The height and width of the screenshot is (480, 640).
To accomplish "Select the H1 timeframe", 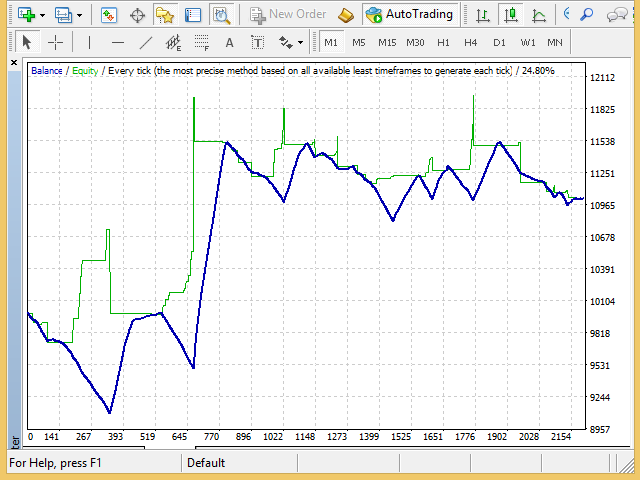I will [x=443, y=42].
